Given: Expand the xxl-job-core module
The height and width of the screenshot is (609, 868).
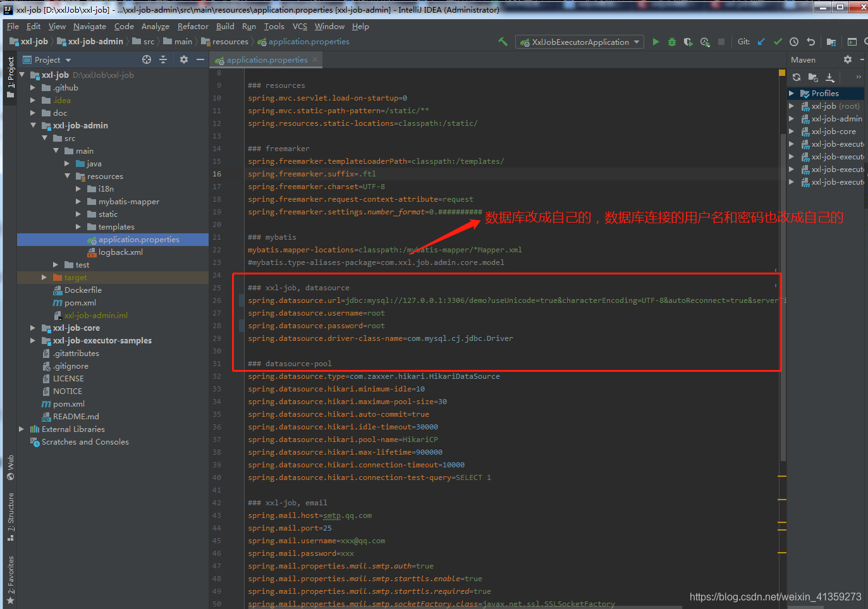Looking at the screenshot, I should [x=33, y=328].
